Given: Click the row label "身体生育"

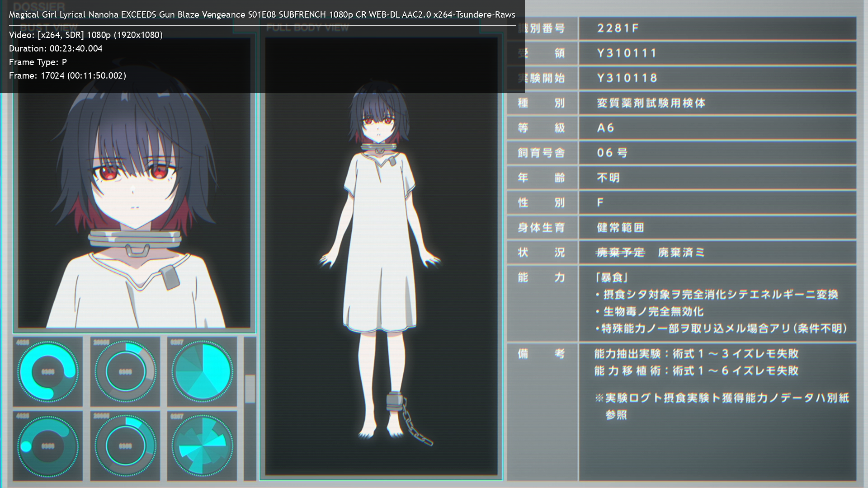Looking at the screenshot, I should point(542,227).
